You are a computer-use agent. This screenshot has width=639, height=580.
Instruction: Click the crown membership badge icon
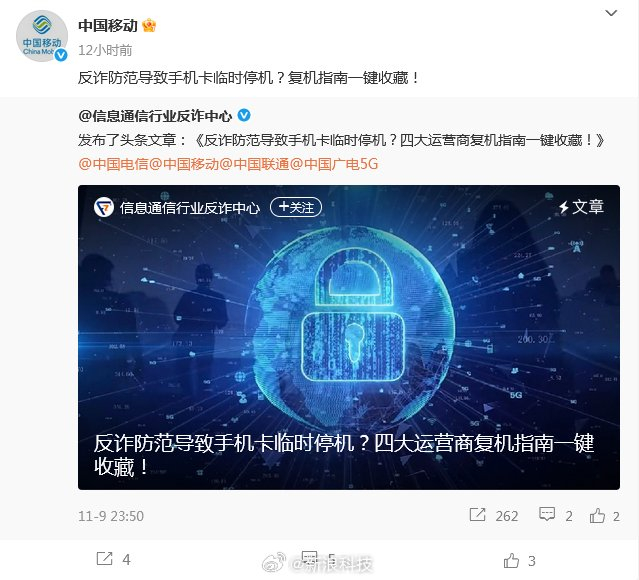[149, 26]
